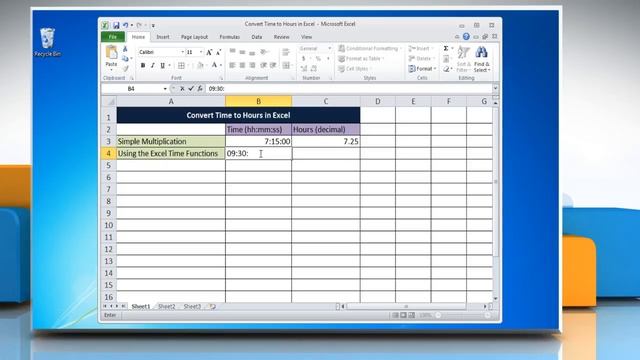Click the formula bar Cancel X icon
Screen dimensions: 640x360
182,89
